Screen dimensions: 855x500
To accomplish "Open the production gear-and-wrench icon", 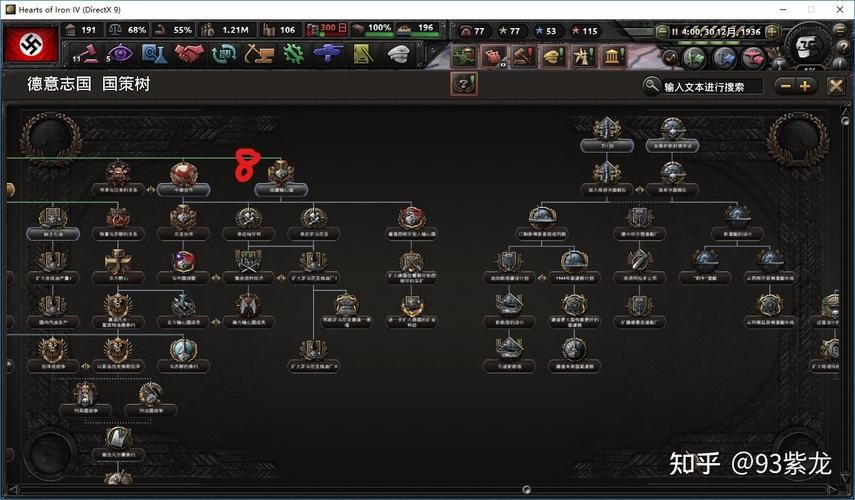I will pyautogui.click(x=293, y=53).
